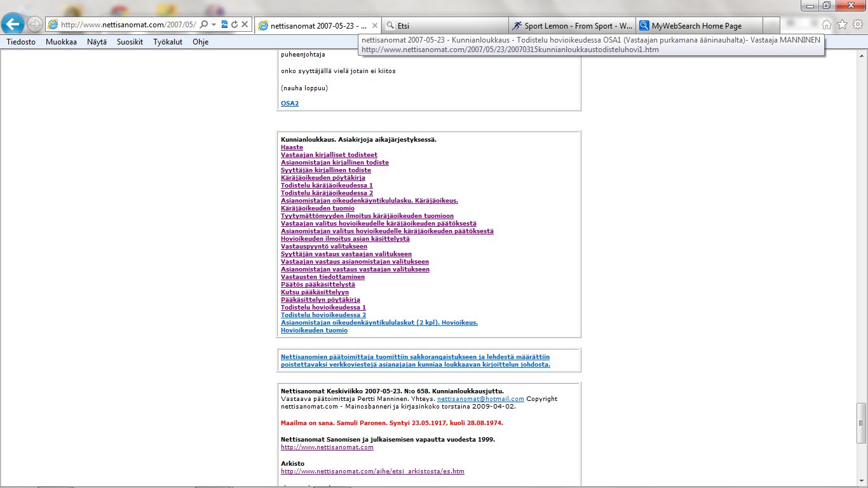The height and width of the screenshot is (488, 868).
Task: Open the OSA2 link
Action: pyautogui.click(x=290, y=103)
